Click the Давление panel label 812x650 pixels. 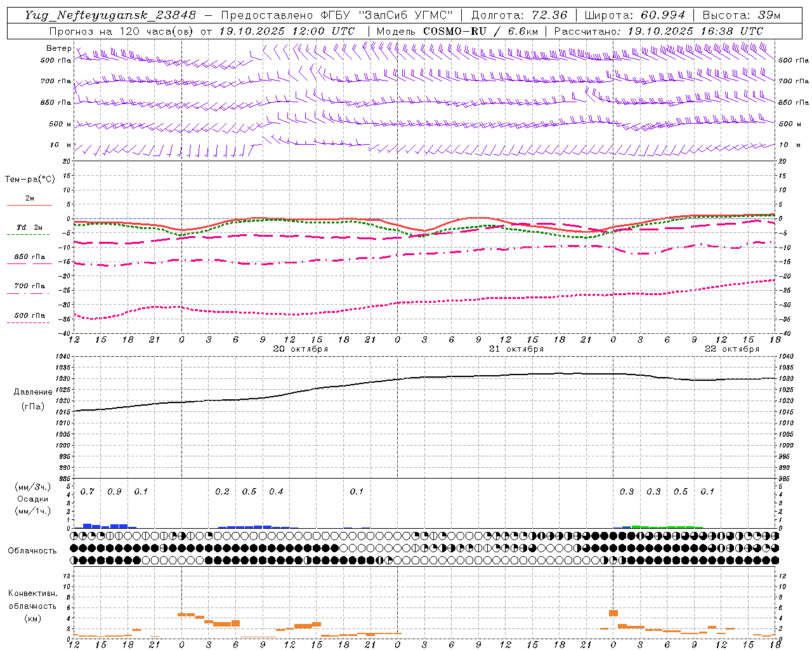point(33,392)
